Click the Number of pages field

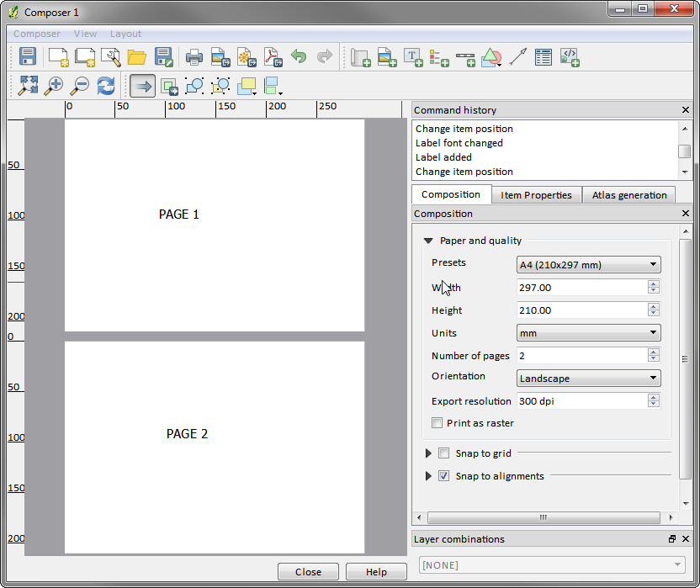pyautogui.click(x=581, y=356)
